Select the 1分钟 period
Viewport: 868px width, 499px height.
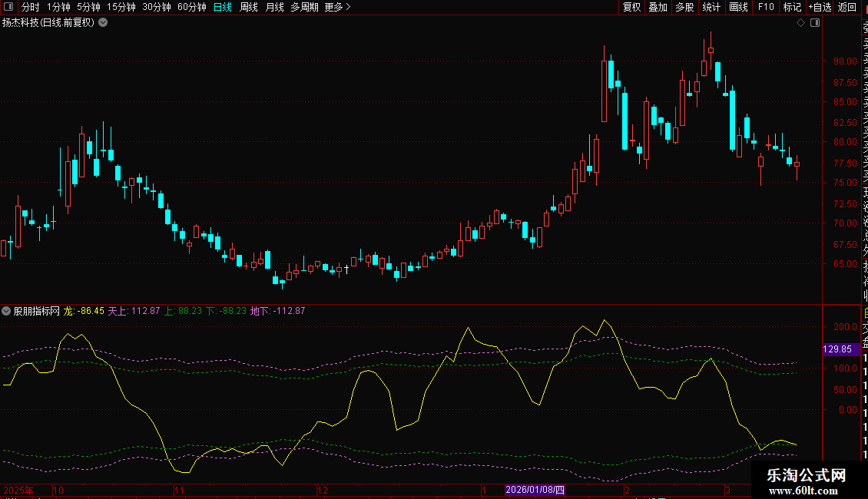[x=58, y=7]
